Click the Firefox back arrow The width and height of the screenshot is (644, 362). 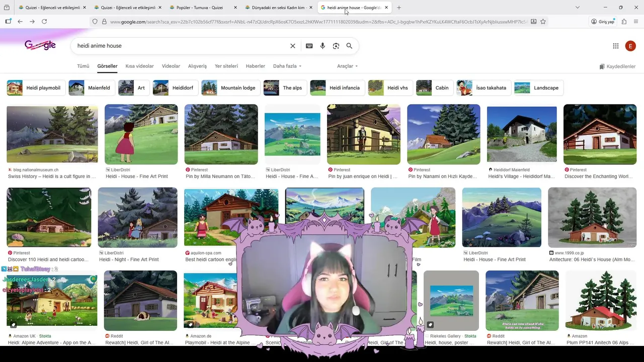pos(20,22)
